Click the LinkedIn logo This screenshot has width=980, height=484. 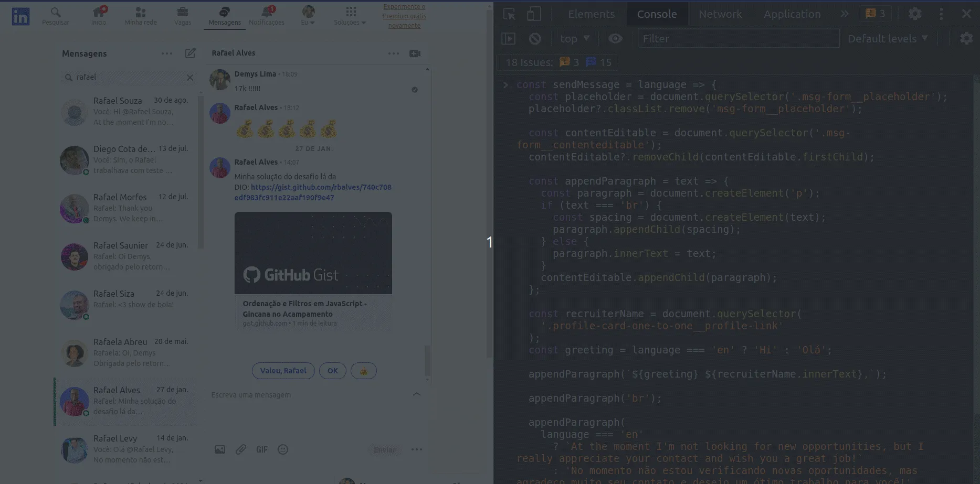pos(20,16)
